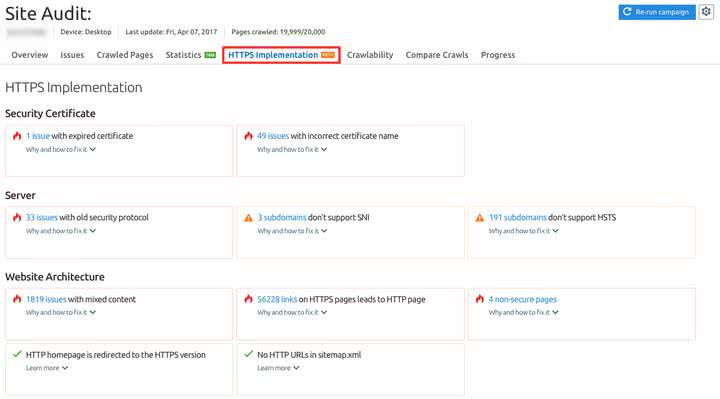
Task: Expand 'Why and how to fix it' under non-secure pages
Action: click(x=523, y=313)
